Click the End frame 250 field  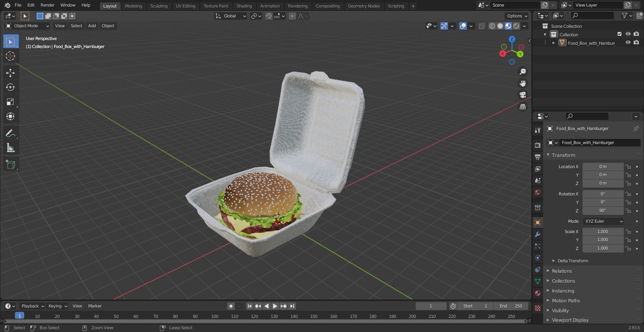(511, 306)
